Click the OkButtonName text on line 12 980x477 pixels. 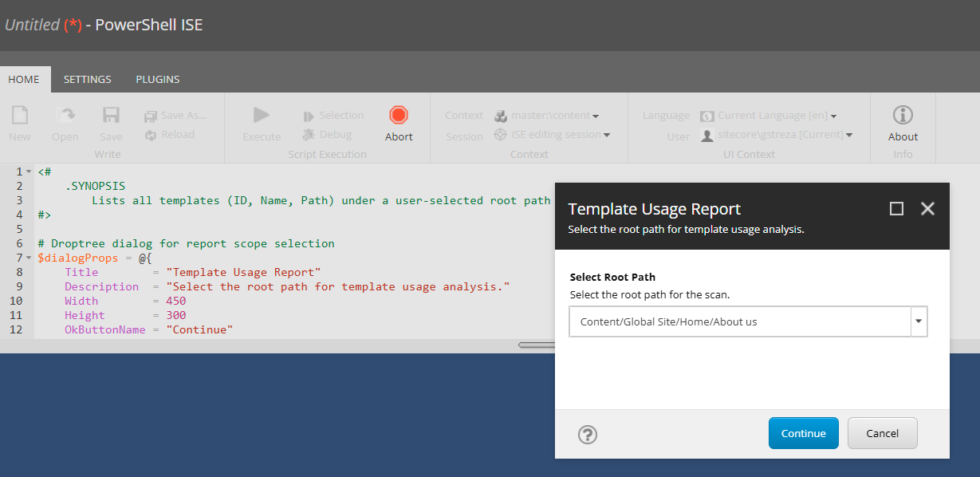[106, 329]
